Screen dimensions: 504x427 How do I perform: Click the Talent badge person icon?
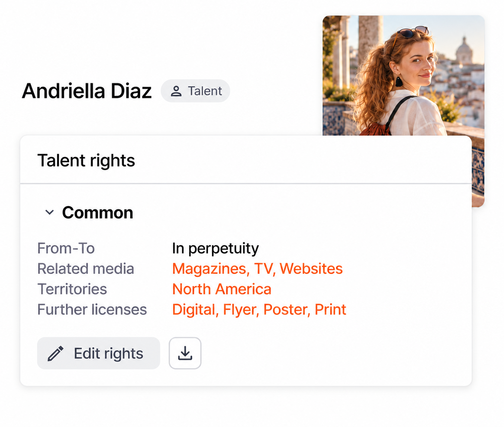176,91
